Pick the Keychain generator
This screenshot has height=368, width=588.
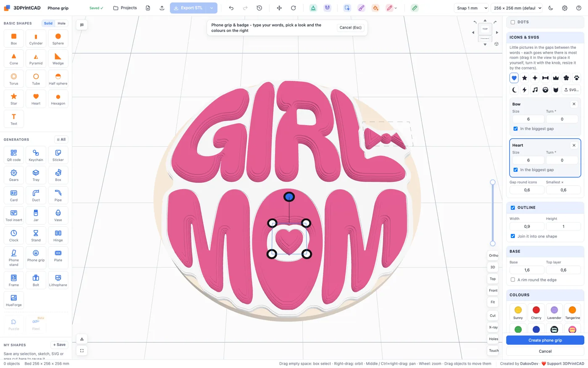click(x=36, y=155)
